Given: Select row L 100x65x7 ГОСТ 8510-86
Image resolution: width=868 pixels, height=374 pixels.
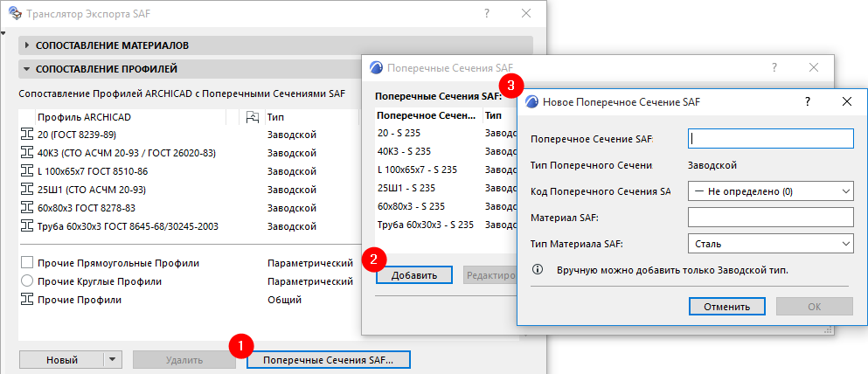Looking at the screenshot, I should tap(190, 171).
